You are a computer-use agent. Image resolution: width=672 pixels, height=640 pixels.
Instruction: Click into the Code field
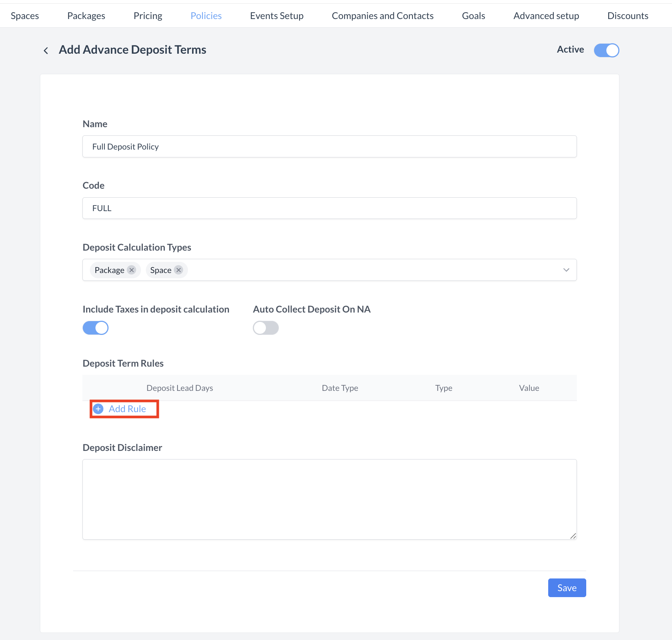pos(329,208)
